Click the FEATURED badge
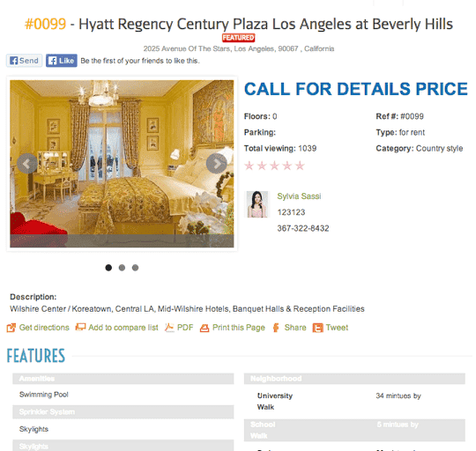 pos(239,38)
